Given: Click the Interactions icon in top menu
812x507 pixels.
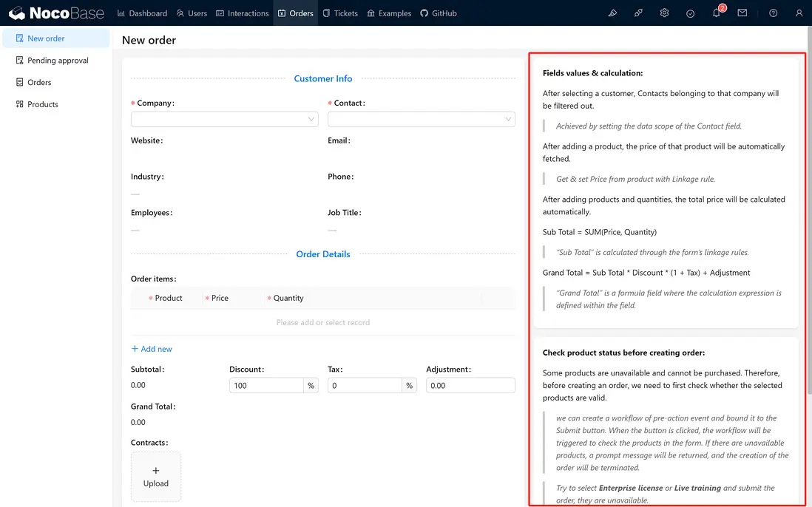Looking at the screenshot, I should click(x=220, y=13).
